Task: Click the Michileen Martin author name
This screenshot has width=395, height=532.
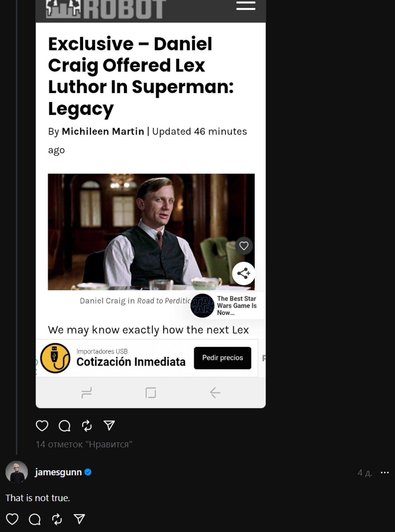Action: point(103,131)
